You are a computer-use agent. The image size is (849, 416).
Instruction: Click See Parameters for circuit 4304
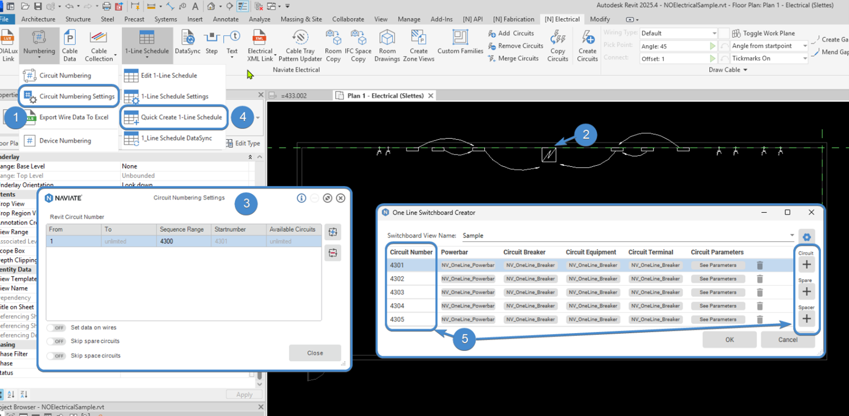(x=718, y=306)
